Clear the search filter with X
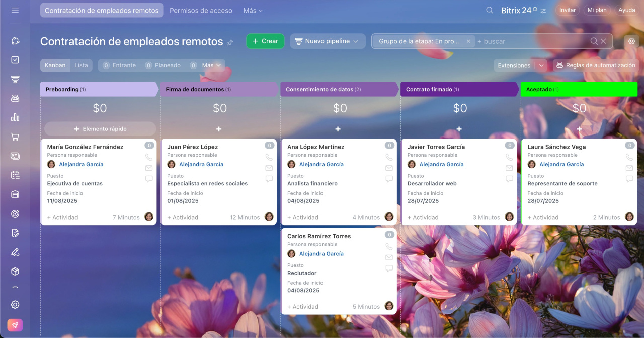 603,41
